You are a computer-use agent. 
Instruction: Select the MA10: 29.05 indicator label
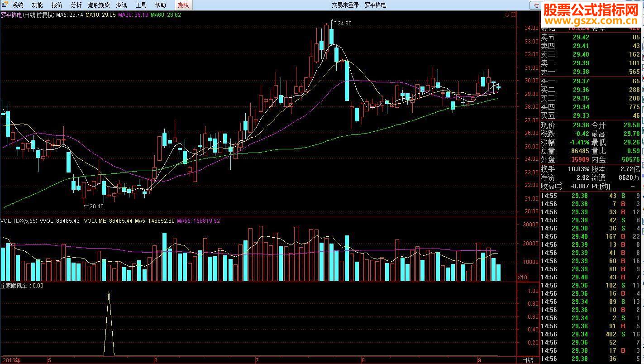click(x=100, y=15)
